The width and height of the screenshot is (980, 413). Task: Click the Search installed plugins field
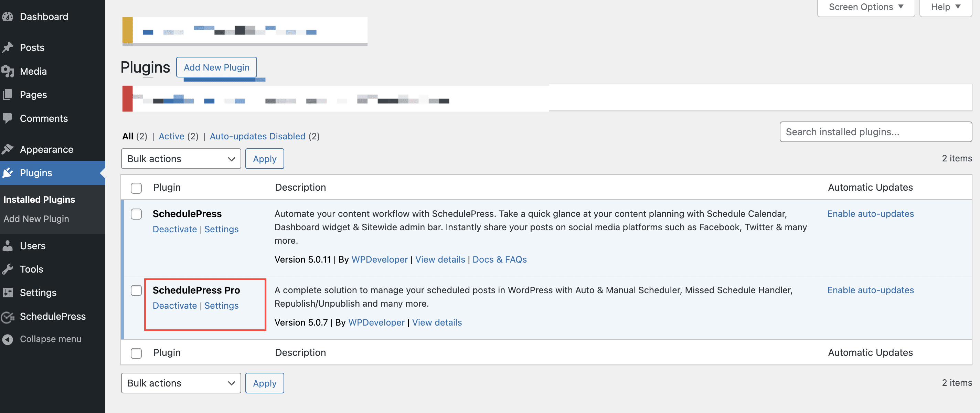tap(876, 132)
